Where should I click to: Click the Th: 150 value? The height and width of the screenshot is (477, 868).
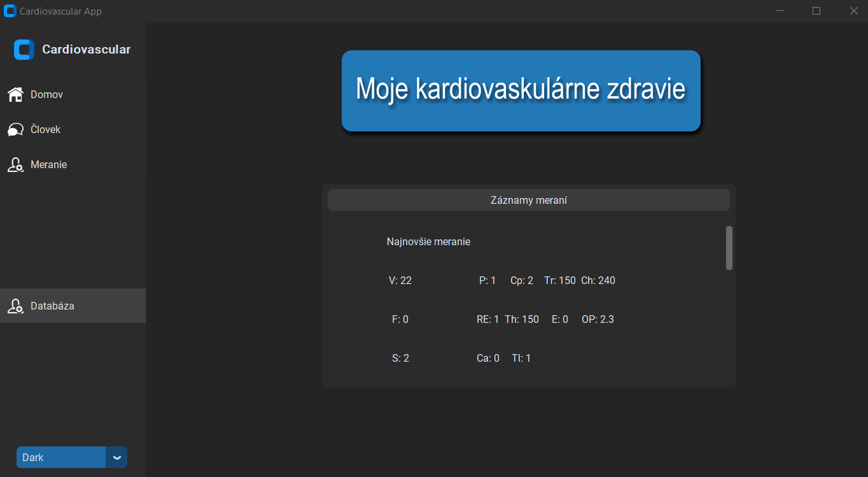522,319
